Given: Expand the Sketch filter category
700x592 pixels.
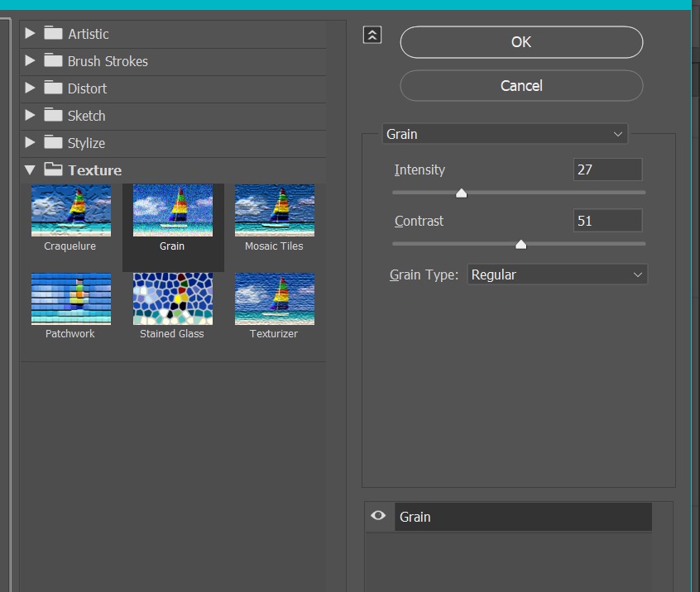Looking at the screenshot, I should click(30, 115).
